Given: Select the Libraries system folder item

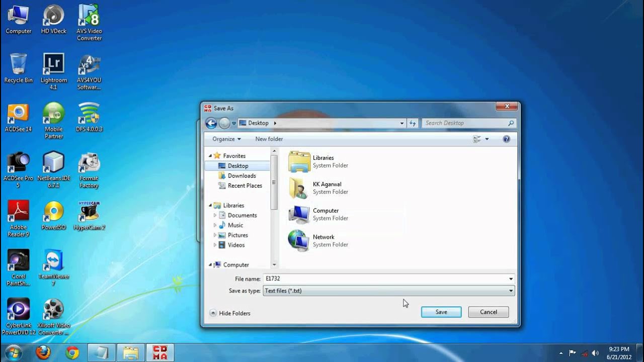Looking at the screenshot, I should tap(318, 161).
